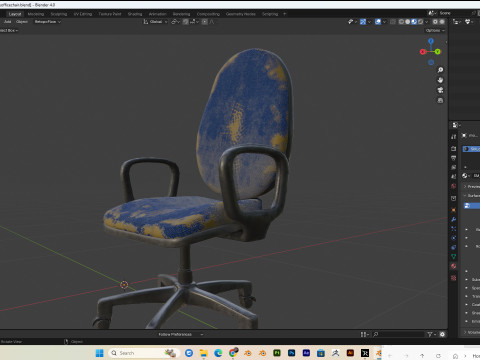
Task: Click the pan hand viewport gizmo
Action: click(440, 80)
